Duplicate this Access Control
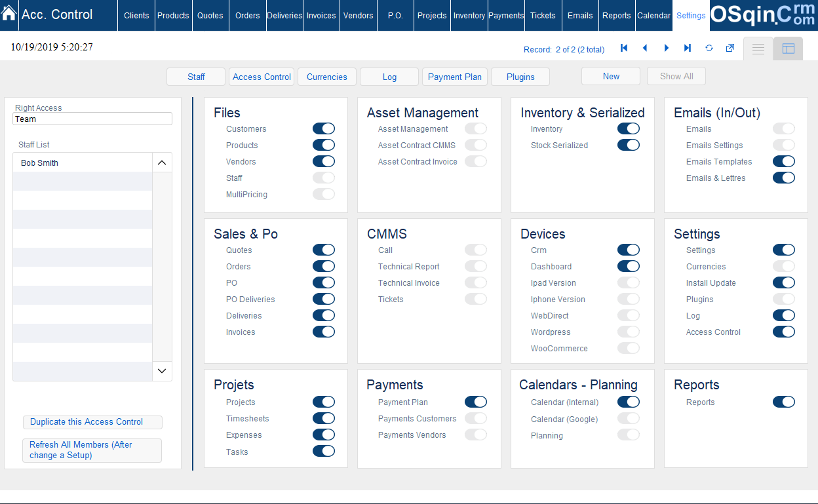This screenshot has height=504, width=818. [x=92, y=422]
